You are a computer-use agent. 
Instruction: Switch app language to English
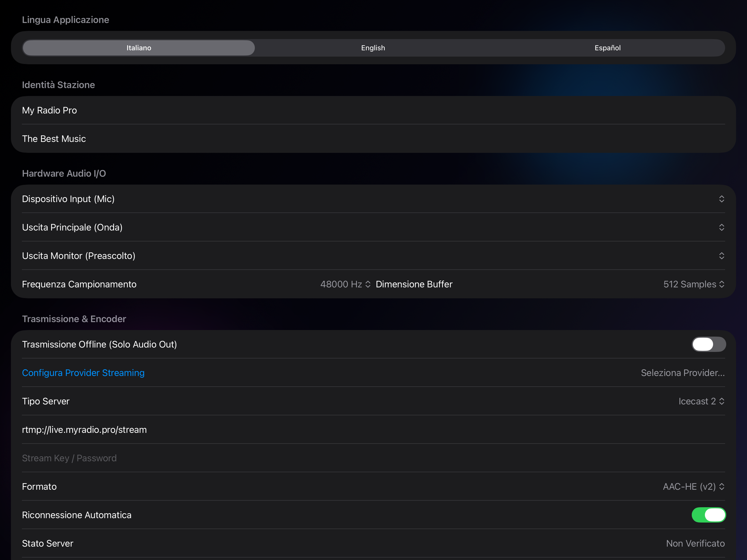(x=373, y=48)
